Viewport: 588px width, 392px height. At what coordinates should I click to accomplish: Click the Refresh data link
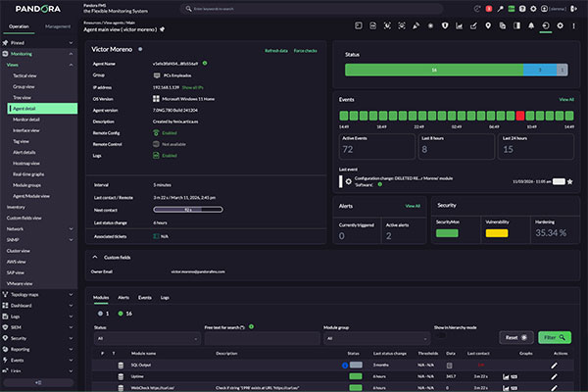click(276, 51)
